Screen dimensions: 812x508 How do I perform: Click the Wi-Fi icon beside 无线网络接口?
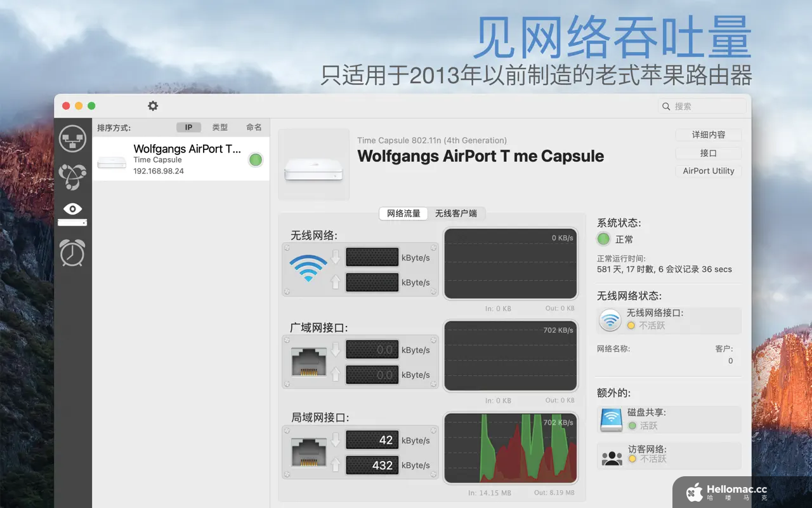point(610,320)
